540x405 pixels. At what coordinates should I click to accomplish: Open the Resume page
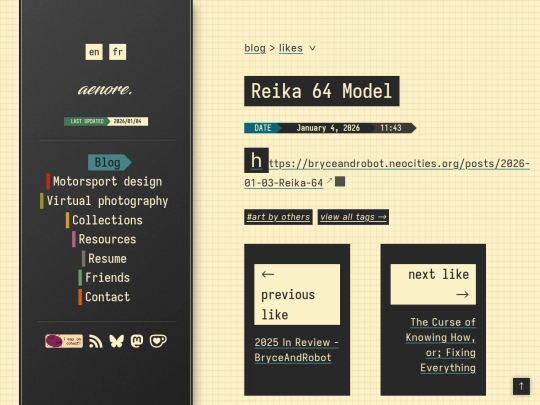(104, 258)
